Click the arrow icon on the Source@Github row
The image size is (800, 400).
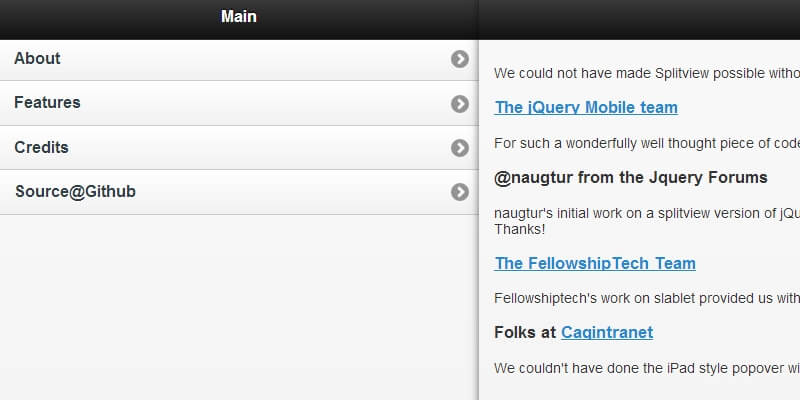point(460,192)
